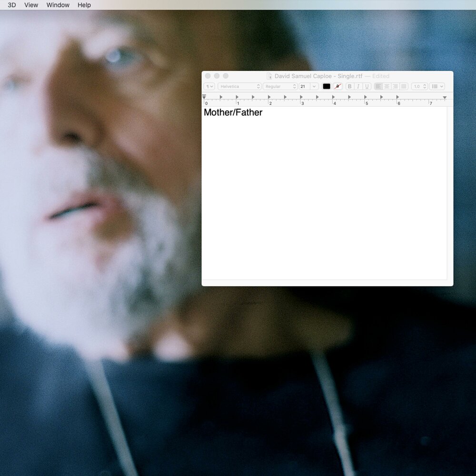Open the View menu
Image resolution: width=476 pixels, height=476 pixels.
tap(31, 5)
